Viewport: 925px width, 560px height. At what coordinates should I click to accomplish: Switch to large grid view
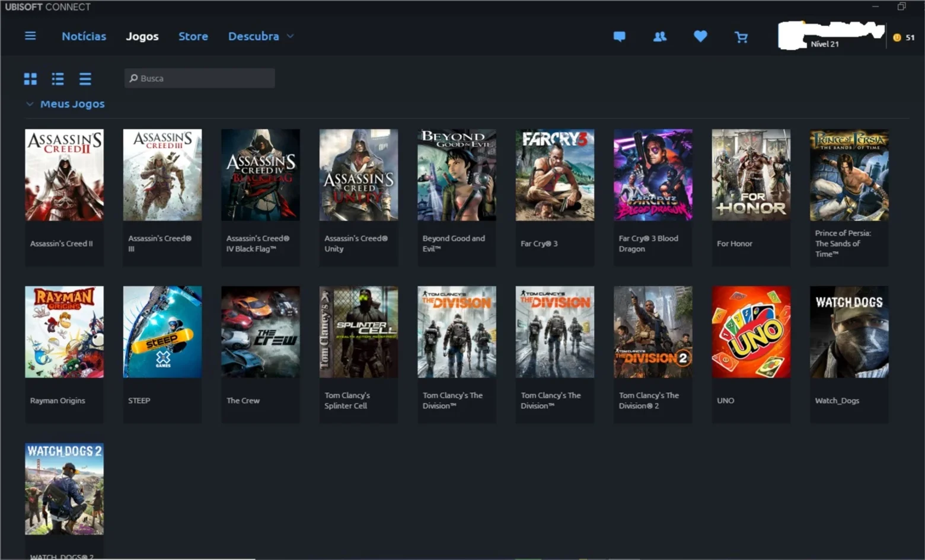click(30, 79)
